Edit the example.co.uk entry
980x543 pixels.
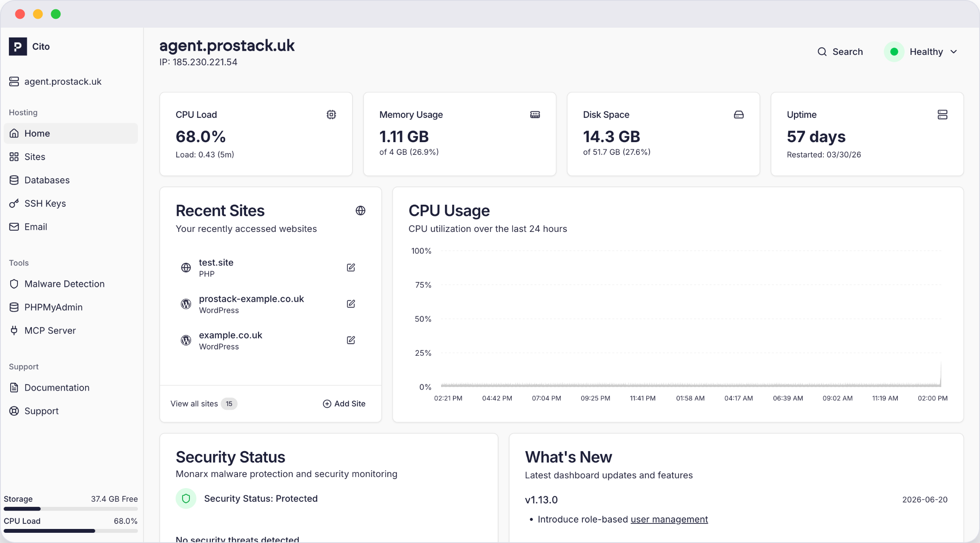(x=351, y=340)
